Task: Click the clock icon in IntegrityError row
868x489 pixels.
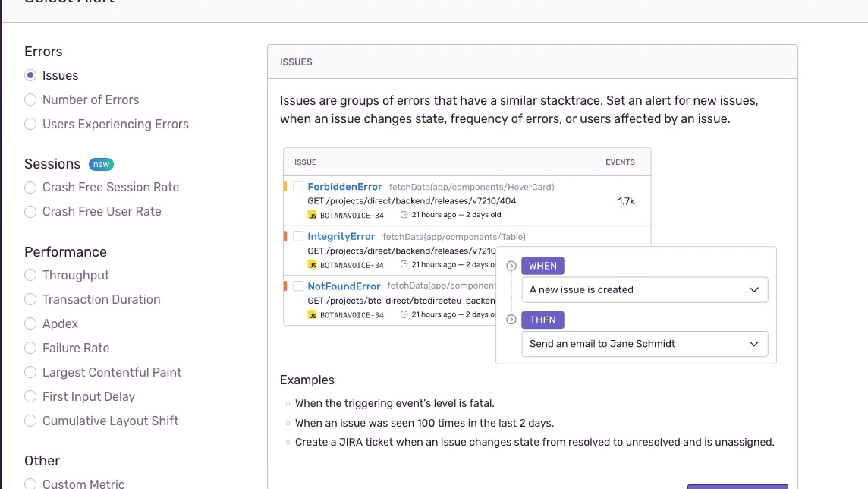Action: pyautogui.click(x=404, y=265)
